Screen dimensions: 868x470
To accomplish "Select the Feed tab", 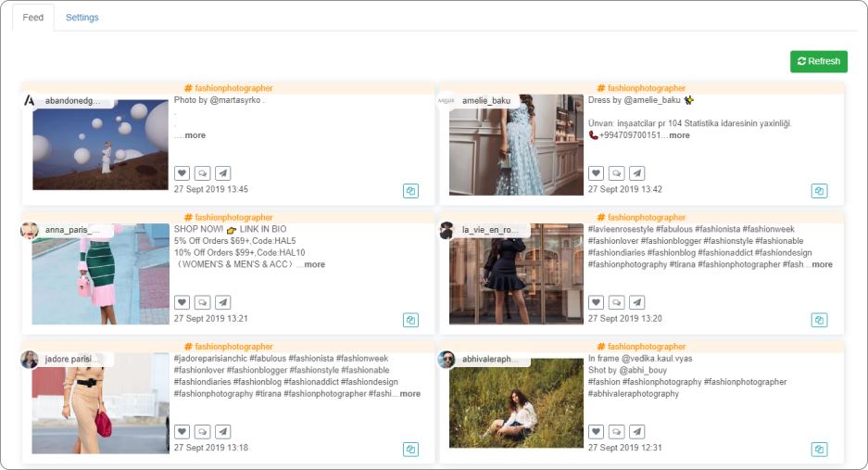I will [x=32, y=18].
